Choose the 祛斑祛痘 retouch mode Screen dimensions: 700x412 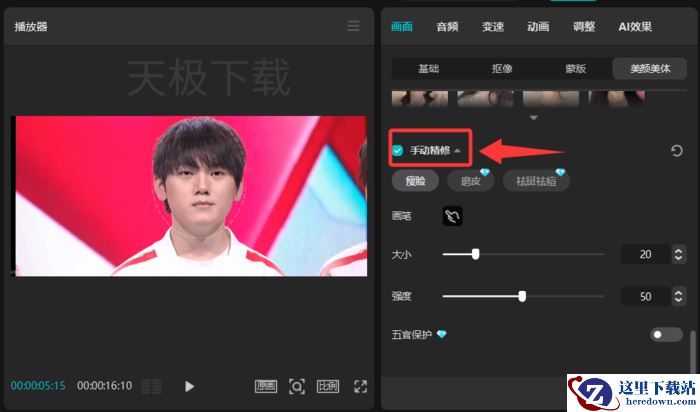tap(536, 181)
